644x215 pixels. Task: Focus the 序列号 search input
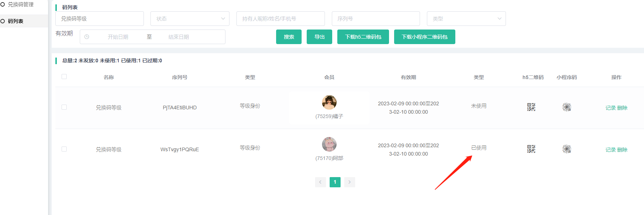[x=376, y=19]
